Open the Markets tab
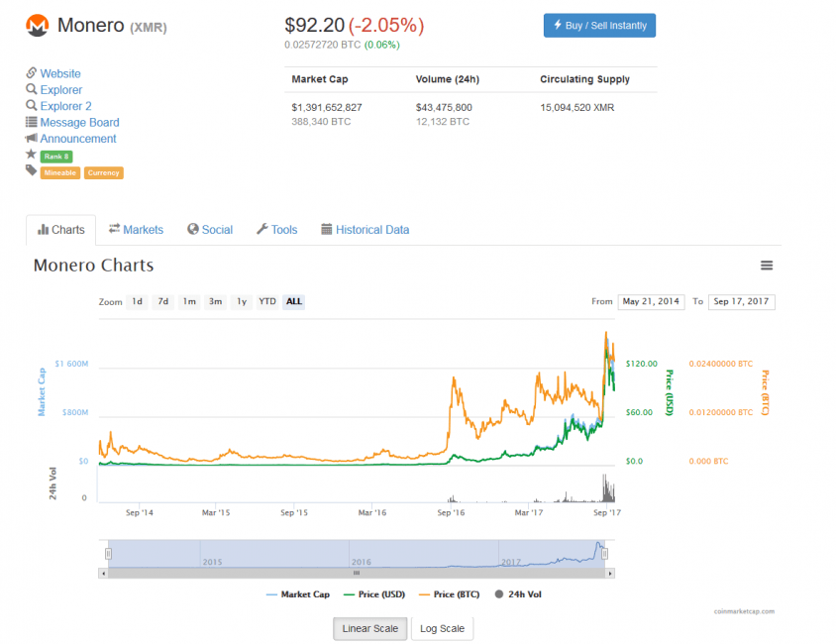This screenshot has width=836, height=644. (x=136, y=230)
